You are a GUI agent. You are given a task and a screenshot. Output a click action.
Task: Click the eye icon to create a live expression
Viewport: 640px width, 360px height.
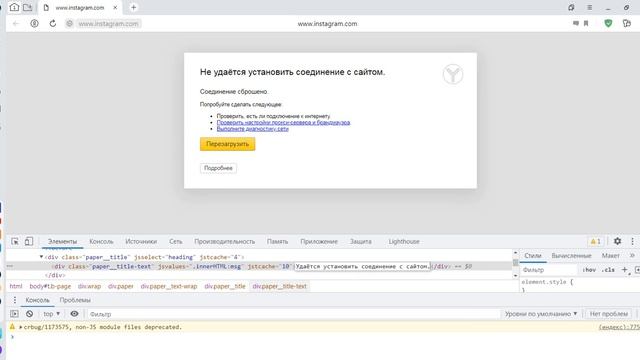pyautogui.click(x=74, y=314)
